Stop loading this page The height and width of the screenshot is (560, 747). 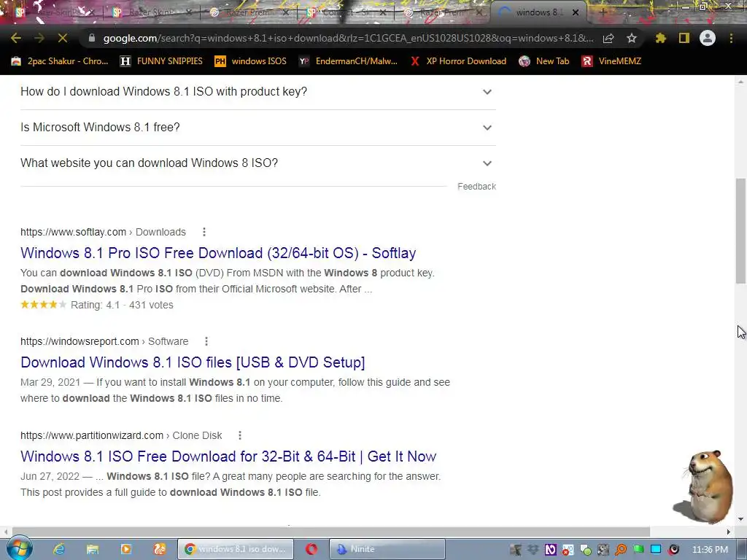pyautogui.click(x=63, y=38)
